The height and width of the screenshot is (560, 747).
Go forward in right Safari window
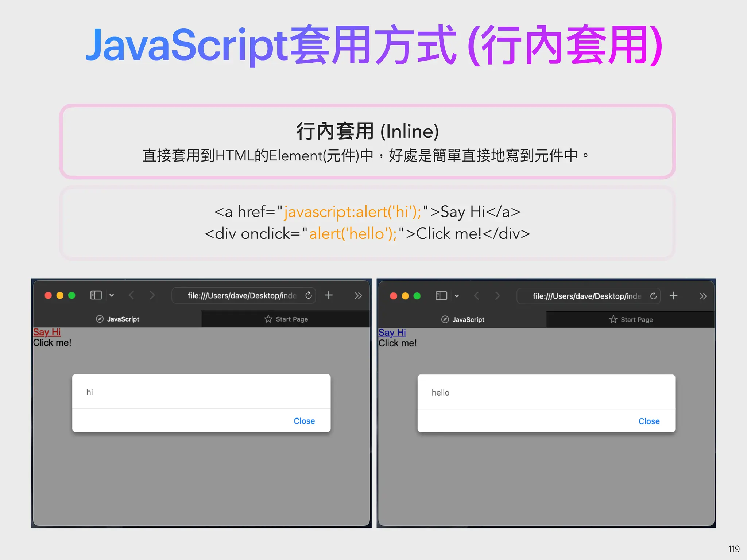(x=497, y=296)
